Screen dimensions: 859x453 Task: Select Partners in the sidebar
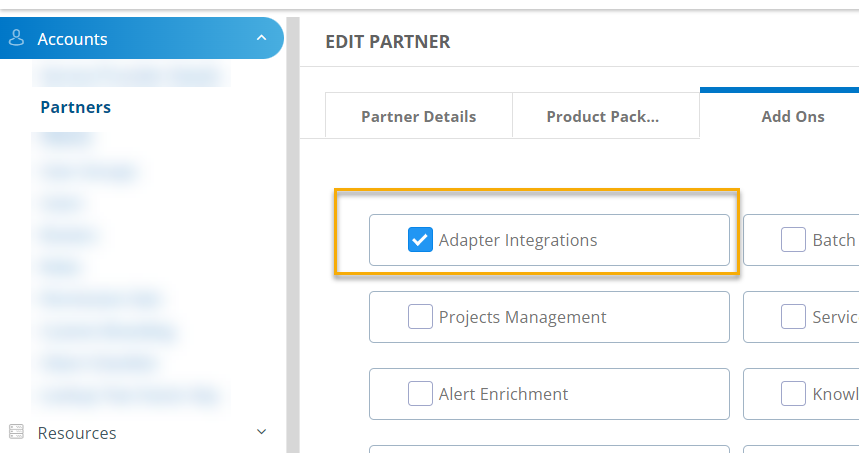pyautogui.click(x=76, y=107)
